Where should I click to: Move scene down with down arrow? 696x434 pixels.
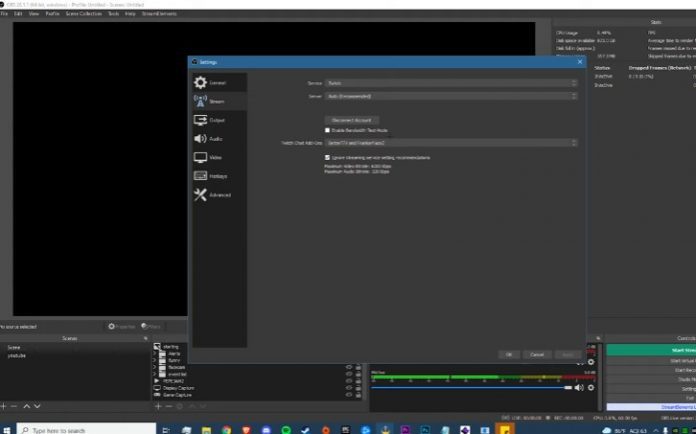pyautogui.click(x=37, y=406)
